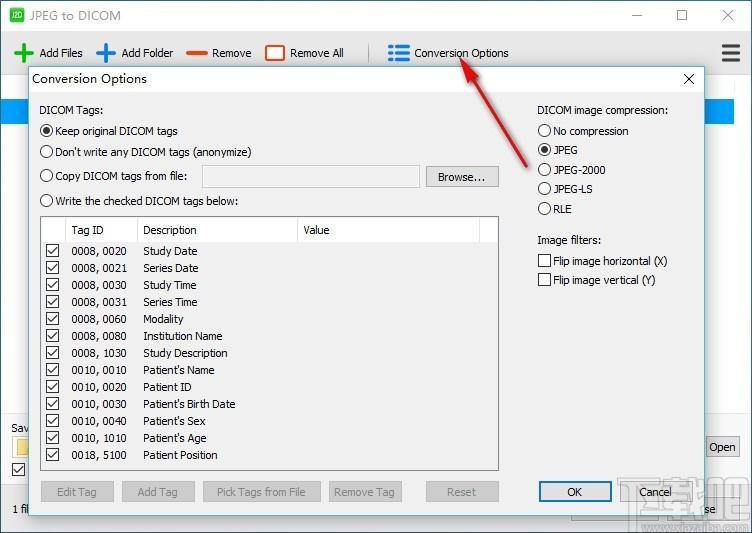Image resolution: width=752 pixels, height=533 pixels.
Task: Select Don't write any DICOM tags (anonymize)
Action: pyautogui.click(x=47, y=152)
